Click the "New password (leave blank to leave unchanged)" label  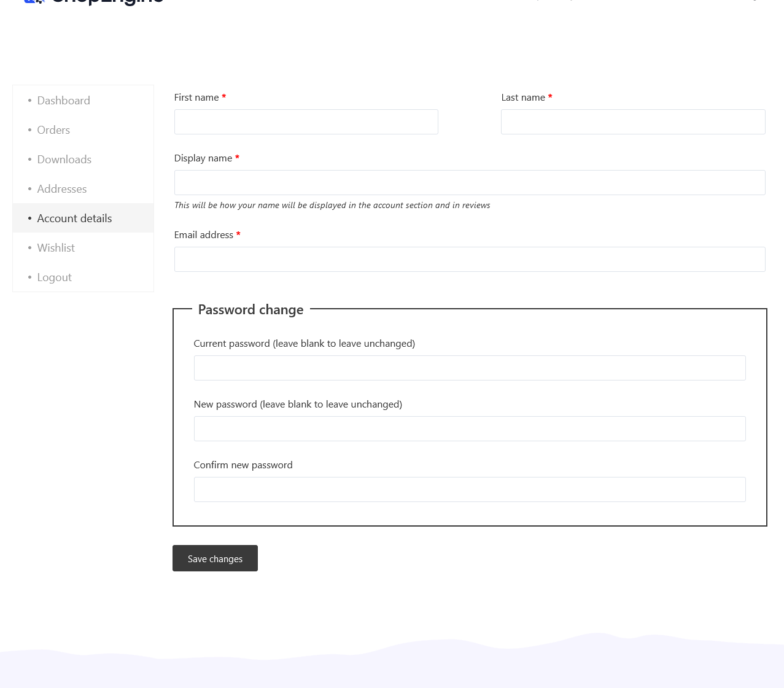click(x=298, y=404)
